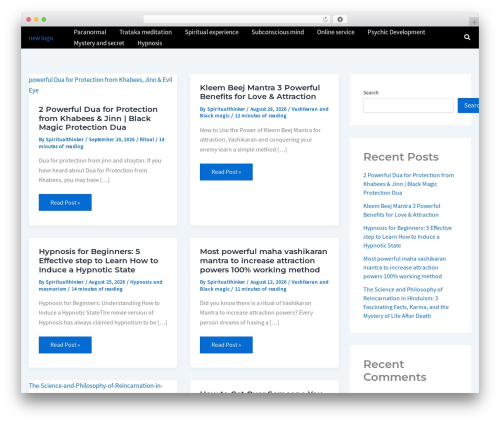Image resolution: width=500 pixels, height=423 pixels.
Task: Open a new browser tab with plus button
Action: tap(474, 22)
